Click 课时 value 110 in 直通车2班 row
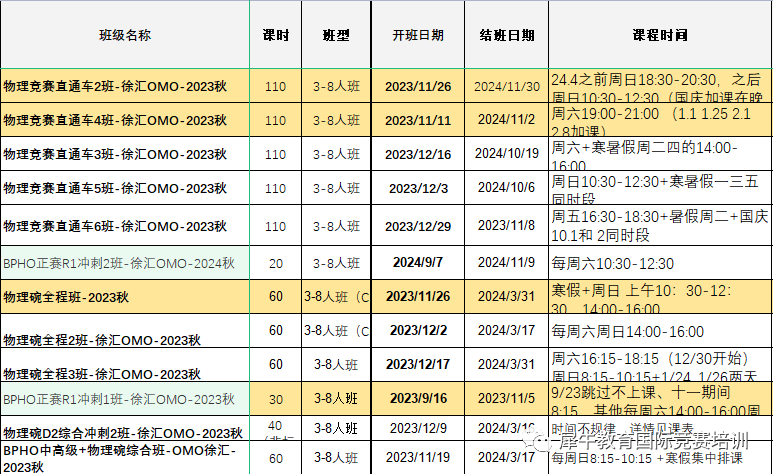 276,86
